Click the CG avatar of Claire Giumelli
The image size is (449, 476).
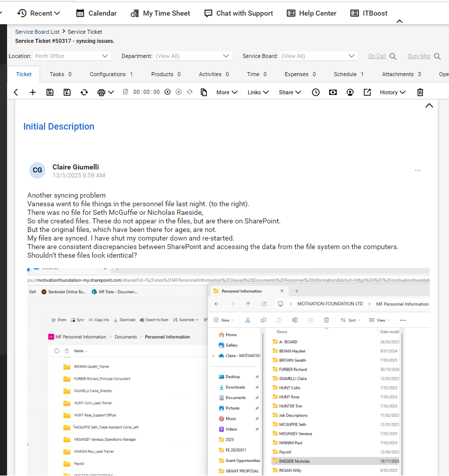(37, 170)
